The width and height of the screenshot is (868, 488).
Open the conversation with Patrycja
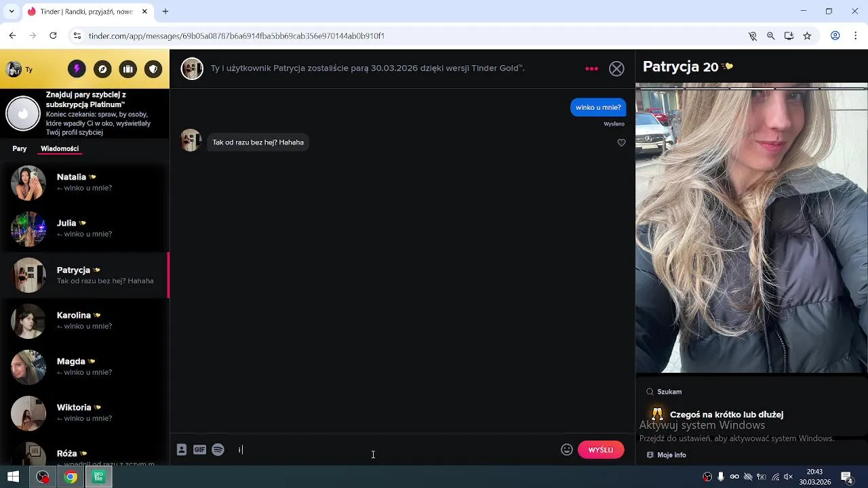pyautogui.click(x=85, y=275)
